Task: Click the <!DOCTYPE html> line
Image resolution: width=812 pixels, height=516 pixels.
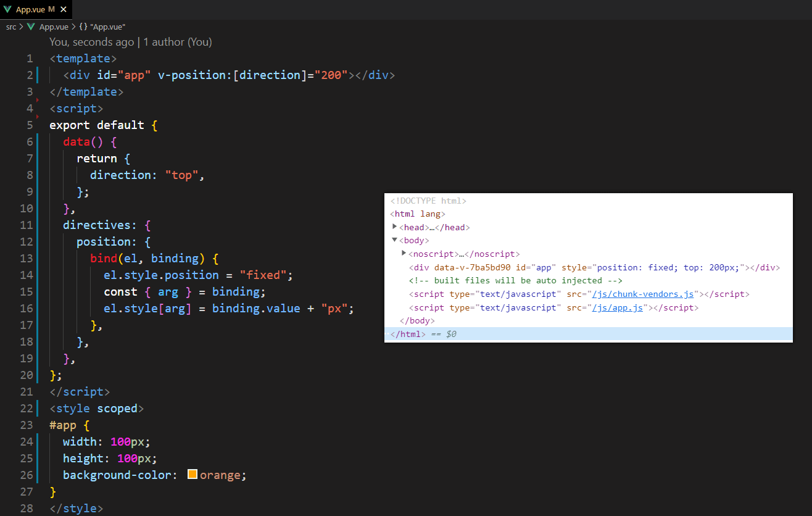Action: (x=428, y=201)
